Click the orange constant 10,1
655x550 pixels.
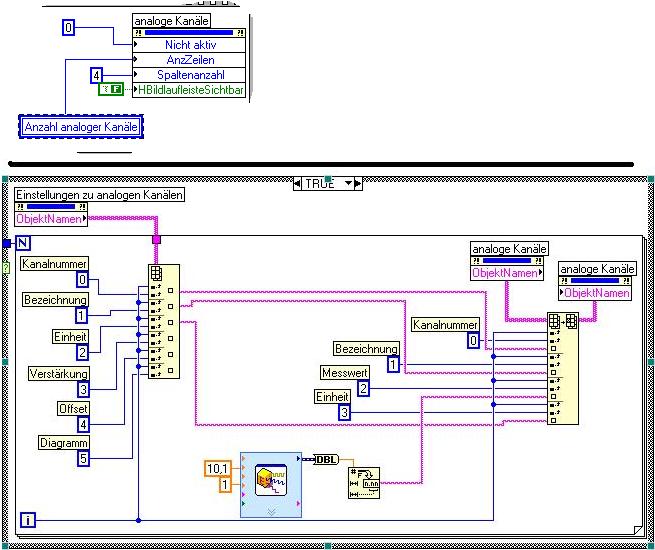click(x=217, y=469)
